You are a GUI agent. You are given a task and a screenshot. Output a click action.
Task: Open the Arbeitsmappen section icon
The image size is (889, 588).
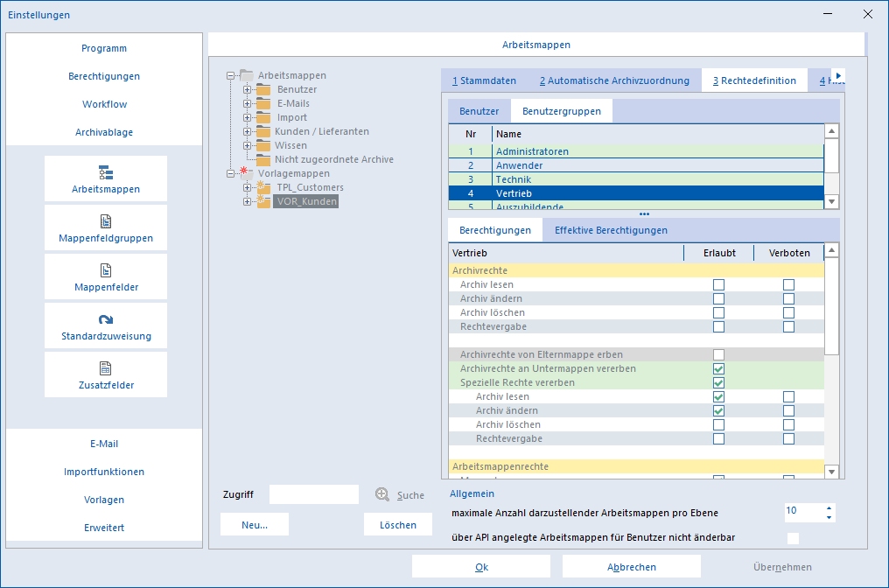tap(106, 172)
